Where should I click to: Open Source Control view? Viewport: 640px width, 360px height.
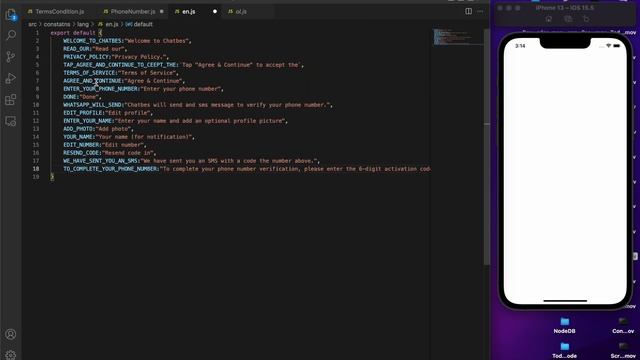[x=11, y=57]
